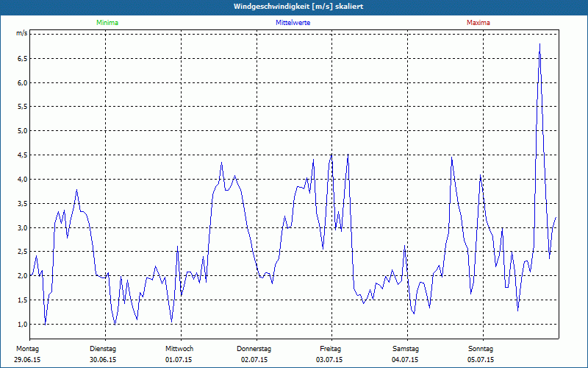588x368 pixels.
Task: Click the 4,5 y-axis value
Action: tap(23, 155)
